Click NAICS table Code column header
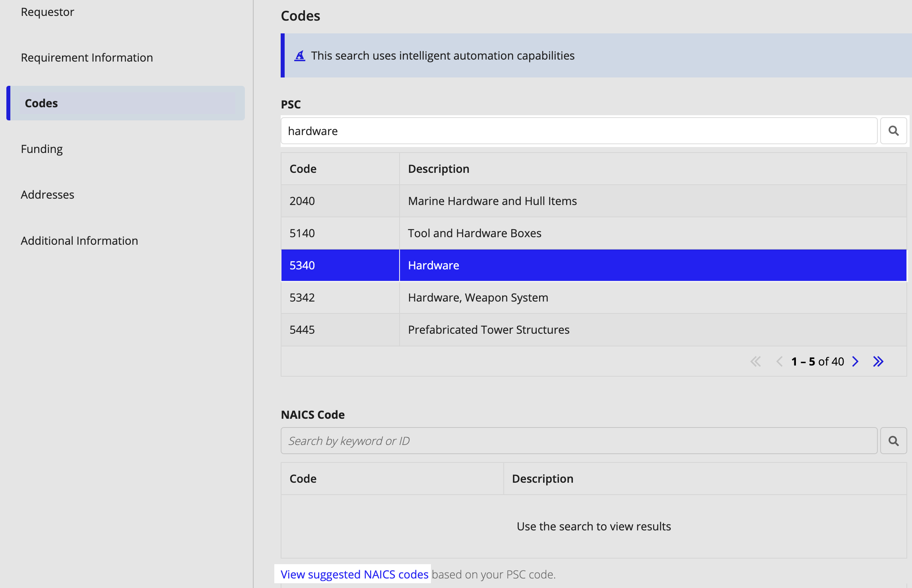The image size is (912, 588). [x=392, y=479]
